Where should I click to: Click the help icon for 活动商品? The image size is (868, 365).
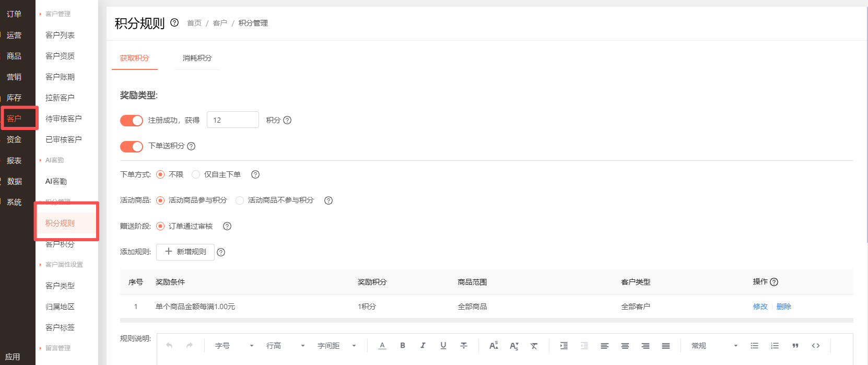tap(329, 201)
